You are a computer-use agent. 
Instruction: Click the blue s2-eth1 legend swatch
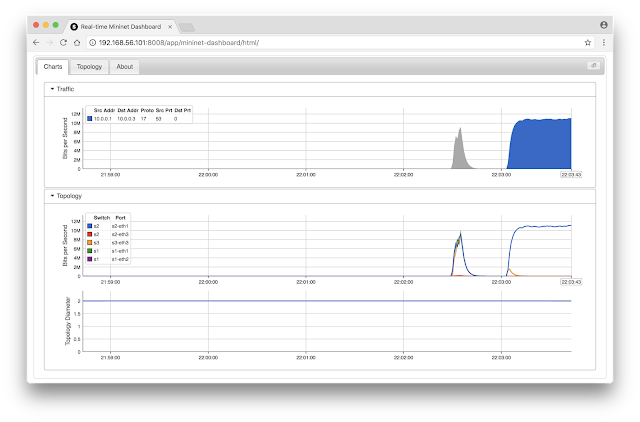click(89, 226)
